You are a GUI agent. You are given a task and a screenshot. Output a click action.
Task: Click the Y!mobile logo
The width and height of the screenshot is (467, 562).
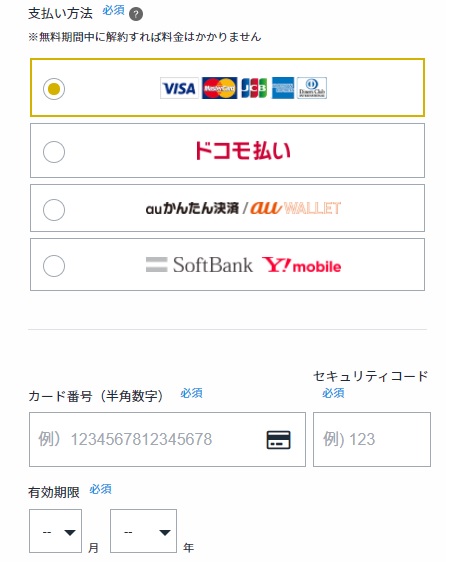[301, 265]
